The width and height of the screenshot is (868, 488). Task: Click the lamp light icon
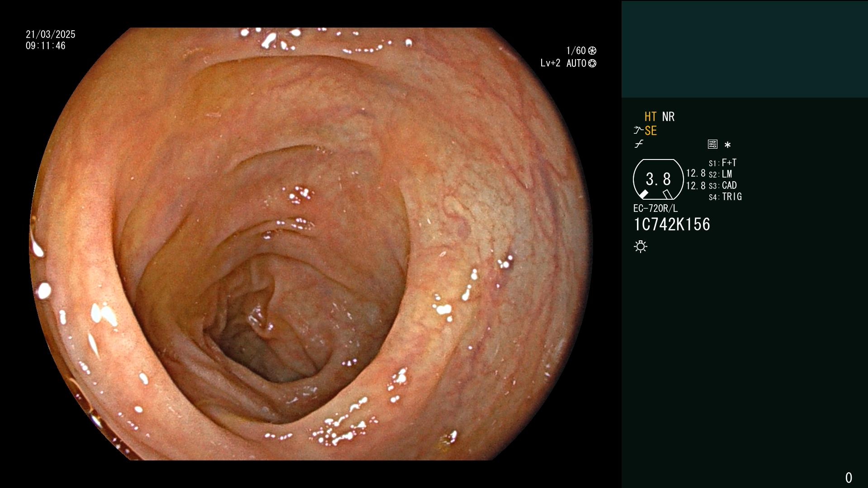pyautogui.click(x=641, y=246)
